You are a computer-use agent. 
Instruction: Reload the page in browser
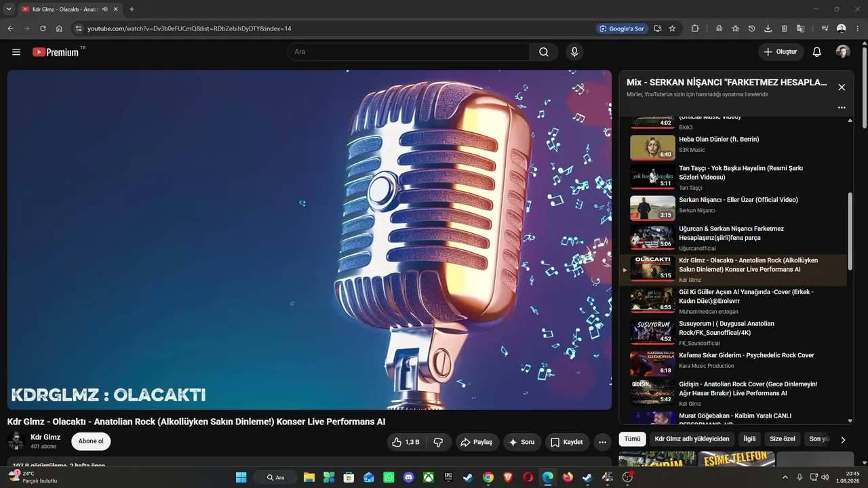click(43, 28)
